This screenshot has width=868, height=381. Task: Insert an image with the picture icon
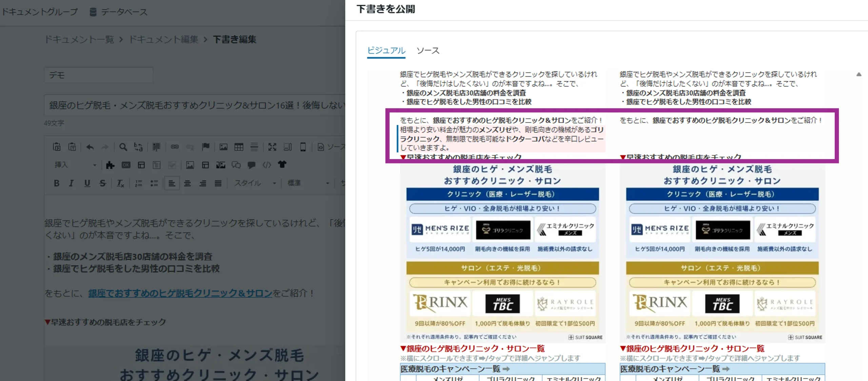pos(224,147)
